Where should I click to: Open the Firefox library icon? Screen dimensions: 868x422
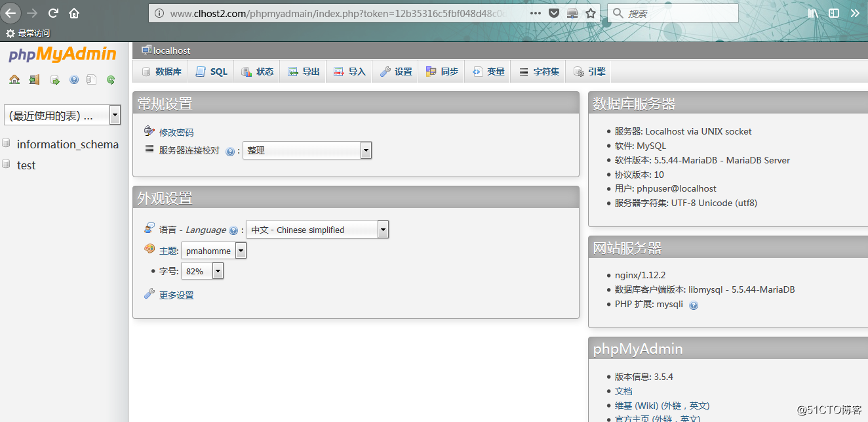point(813,13)
